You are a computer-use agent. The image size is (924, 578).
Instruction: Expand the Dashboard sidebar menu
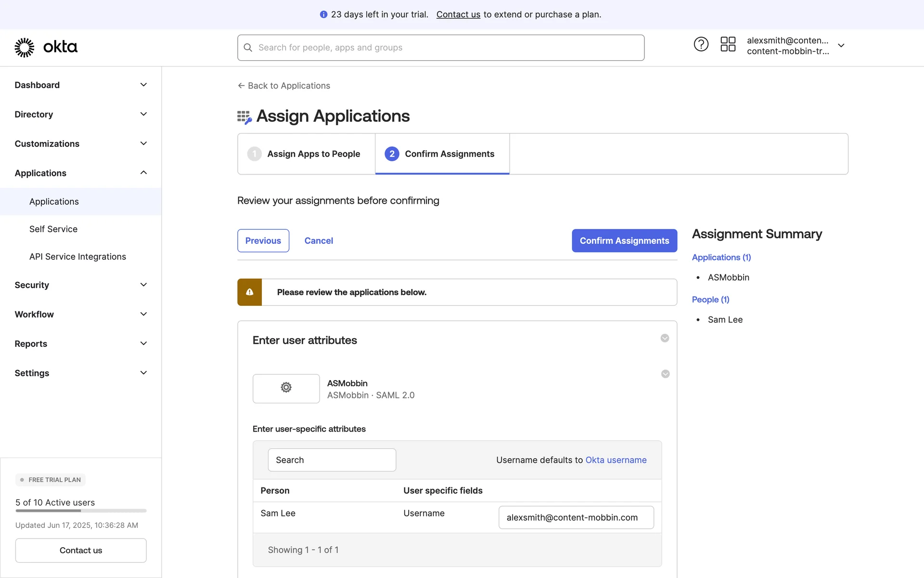coord(143,85)
